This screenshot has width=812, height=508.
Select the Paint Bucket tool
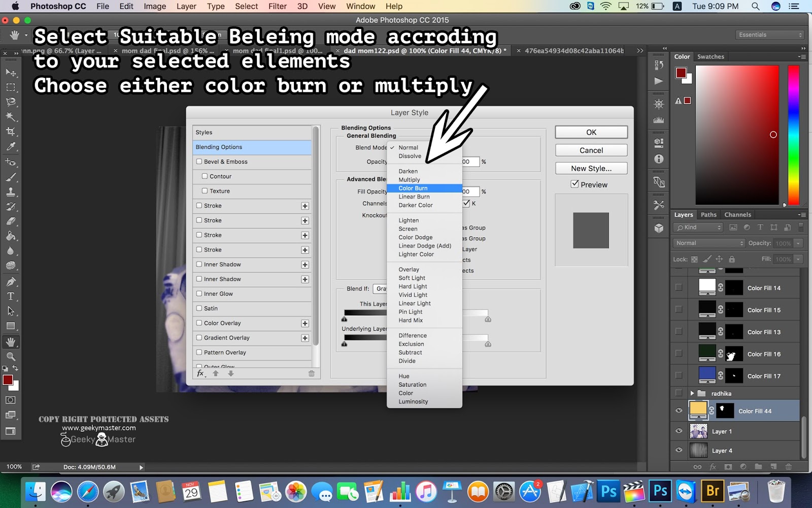(11, 236)
